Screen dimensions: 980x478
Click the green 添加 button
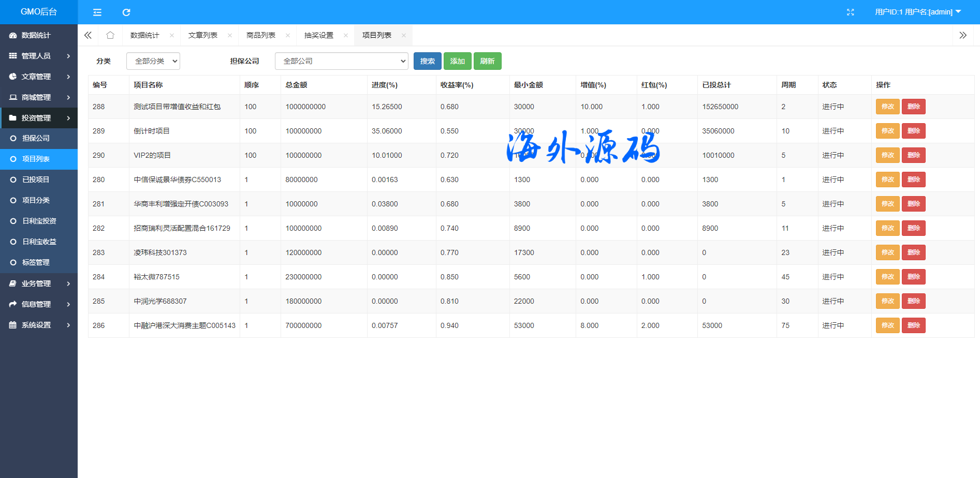pyautogui.click(x=457, y=61)
